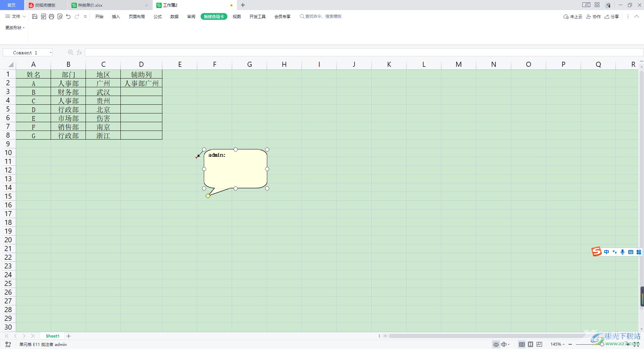Click the yellow callout tail adjustment handle
The height and width of the screenshot is (349, 644).
click(x=208, y=196)
